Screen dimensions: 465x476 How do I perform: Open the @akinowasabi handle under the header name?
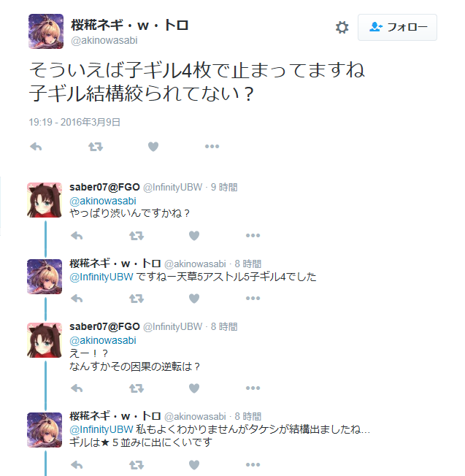(x=104, y=40)
